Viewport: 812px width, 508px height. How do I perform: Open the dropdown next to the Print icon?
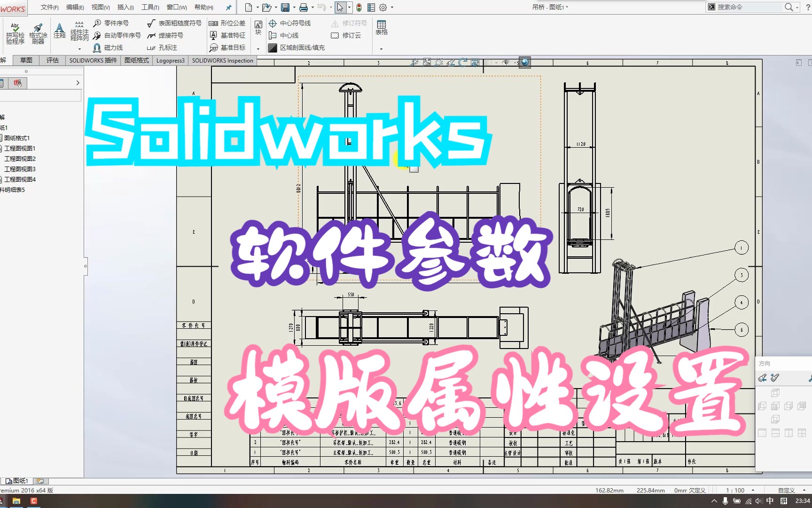[x=312, y=7]
